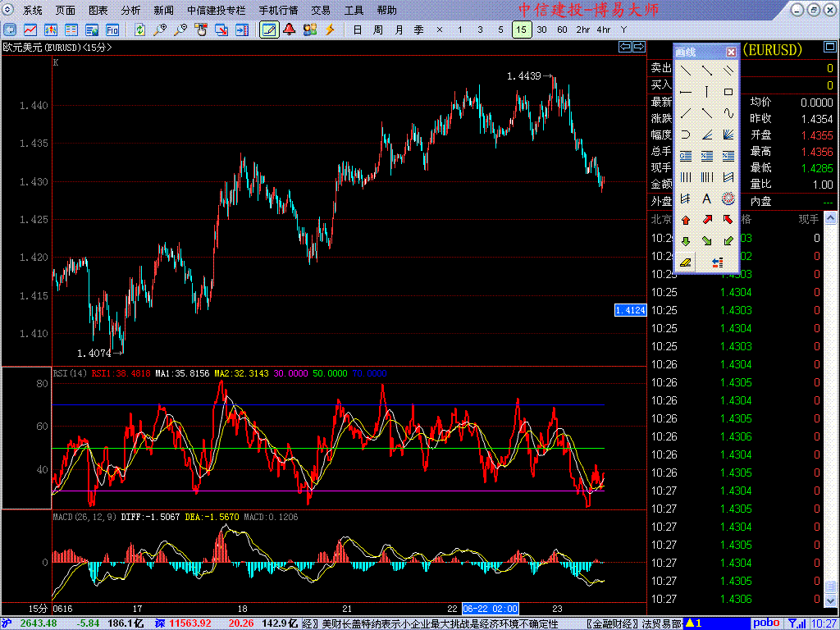The width and height of the screenshot is (840, 630).
Task: Switch to weekly (周) period
Action: pos(377,30)
